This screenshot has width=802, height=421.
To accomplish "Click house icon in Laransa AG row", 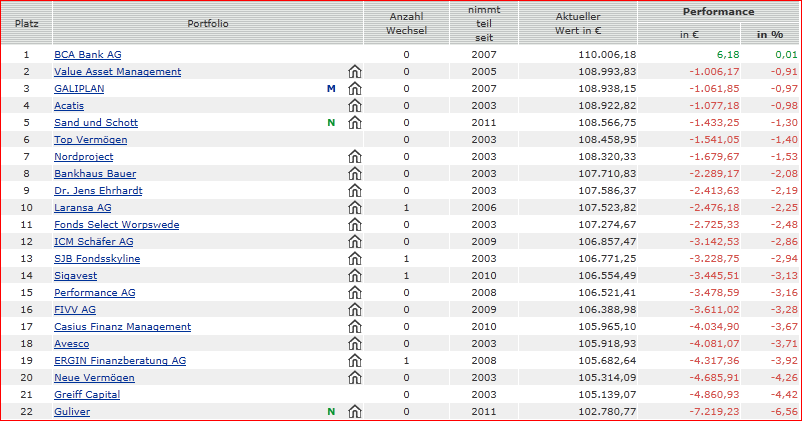I will (354, 208).
